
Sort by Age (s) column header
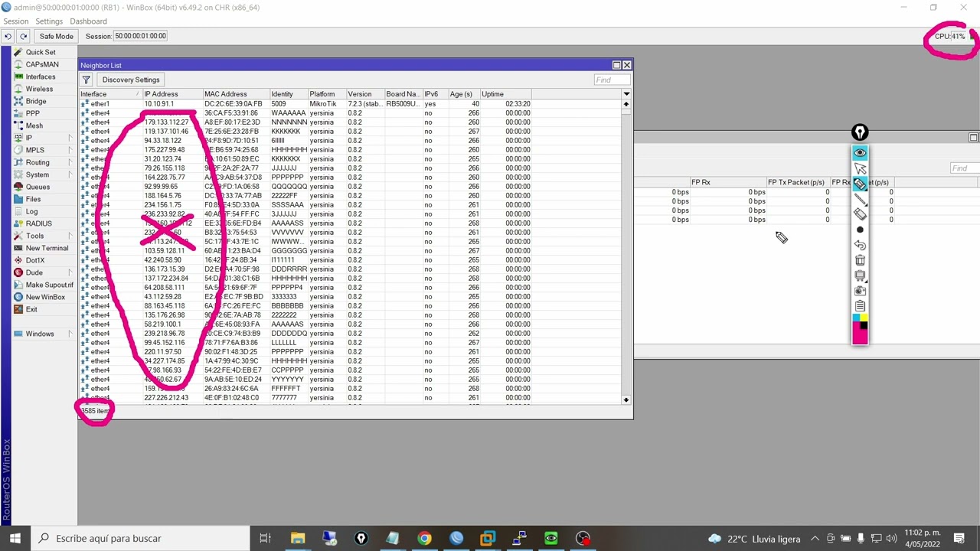pos(464,94)
